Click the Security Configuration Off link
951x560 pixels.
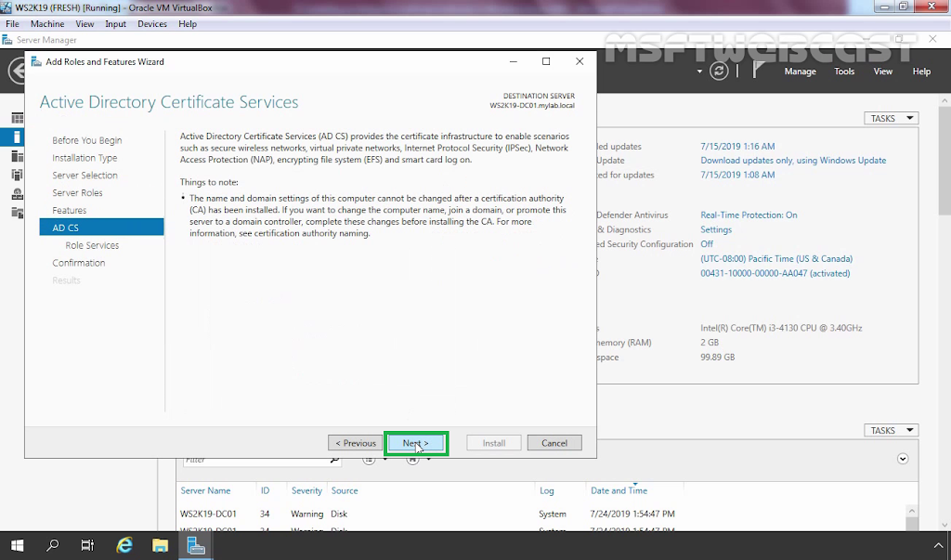click(x=707, y=244)
